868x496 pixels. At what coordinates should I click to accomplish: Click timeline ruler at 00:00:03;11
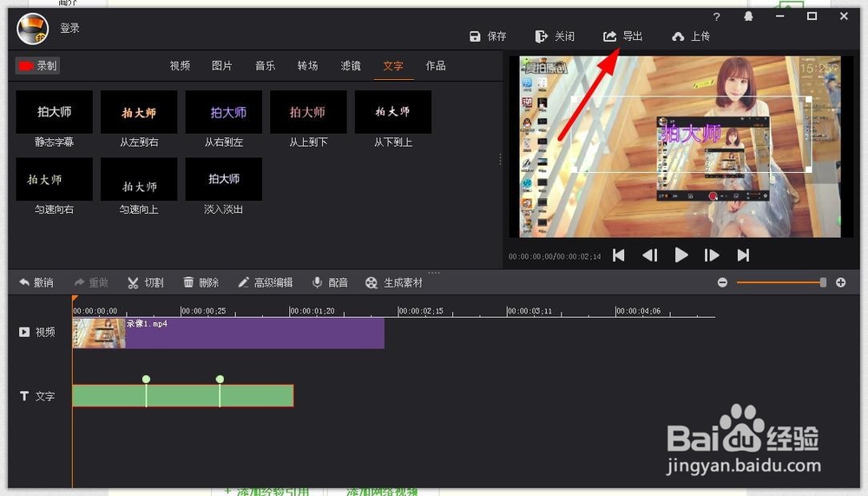pos(530,311)
